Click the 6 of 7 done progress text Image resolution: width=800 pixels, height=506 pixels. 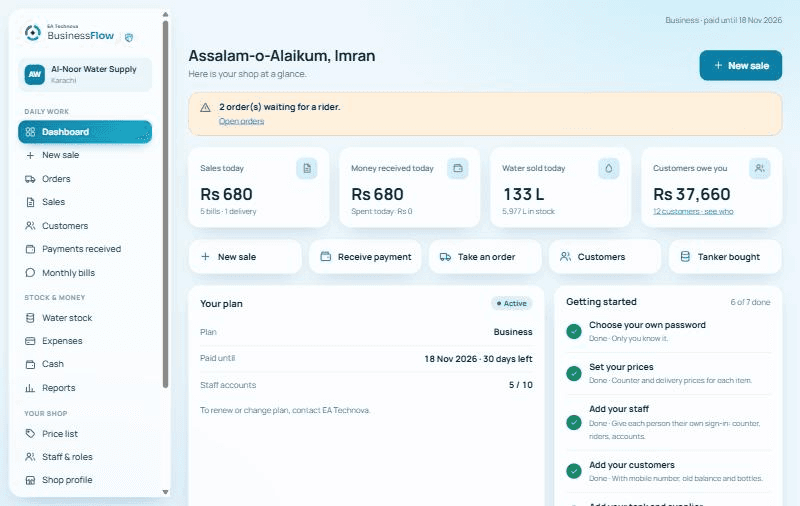[x=750, y=302]
